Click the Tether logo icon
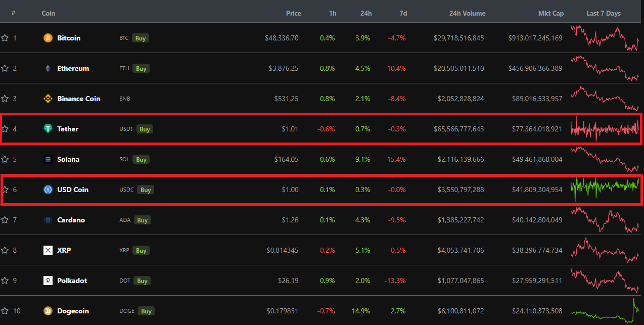644x325 pixels. tap(48, 129)
